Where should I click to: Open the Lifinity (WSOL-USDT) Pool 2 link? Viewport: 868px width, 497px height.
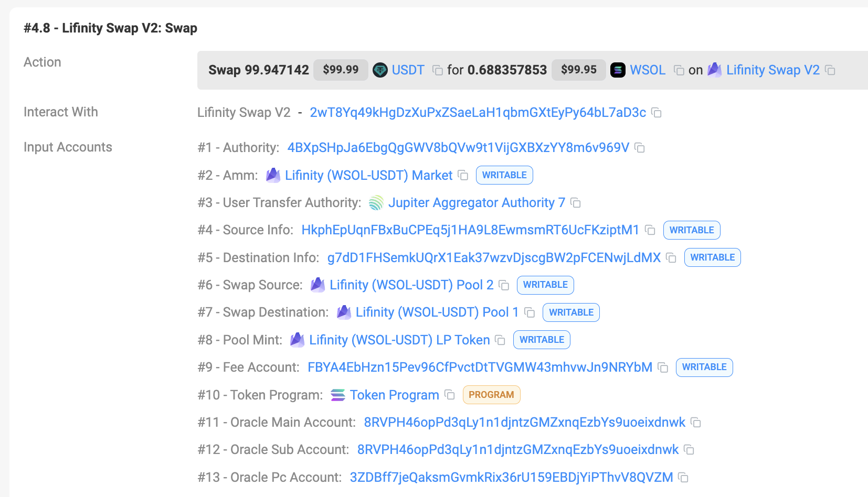coord(411,285)
